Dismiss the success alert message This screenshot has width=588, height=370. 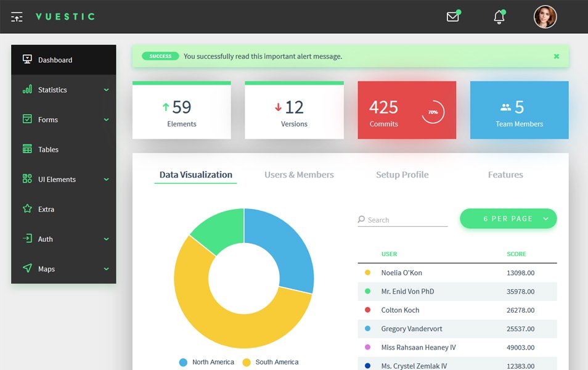pyautogui.click(x=557, y=56)
